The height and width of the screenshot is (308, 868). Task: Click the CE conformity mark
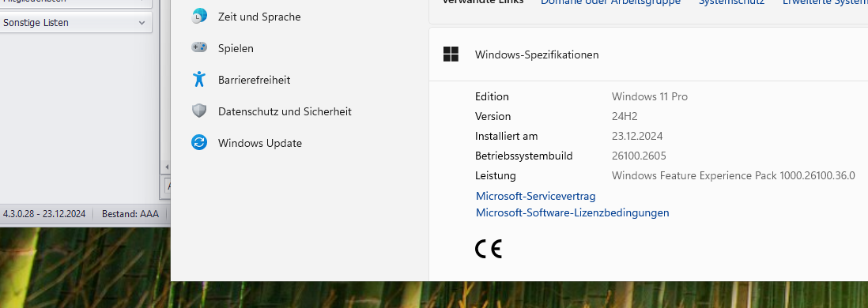[489, 250]
